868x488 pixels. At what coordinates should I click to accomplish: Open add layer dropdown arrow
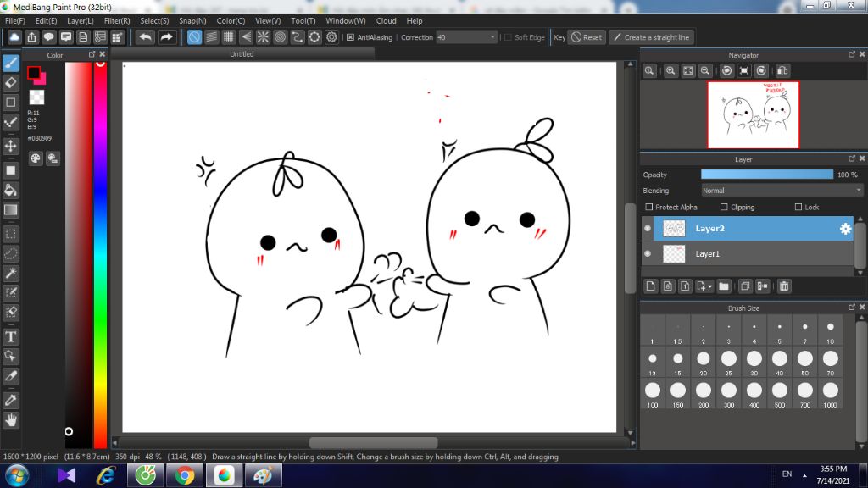pos(709,286)
